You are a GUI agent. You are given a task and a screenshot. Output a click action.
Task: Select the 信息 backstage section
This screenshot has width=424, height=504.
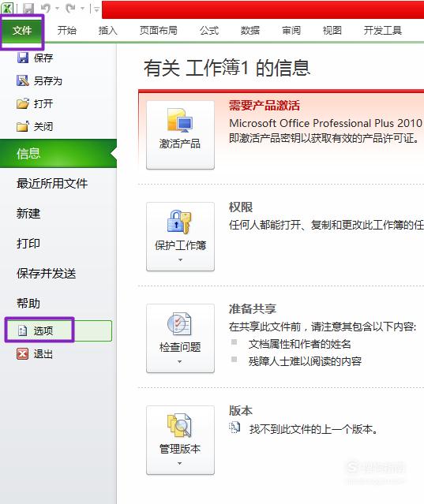pos(58,153)
